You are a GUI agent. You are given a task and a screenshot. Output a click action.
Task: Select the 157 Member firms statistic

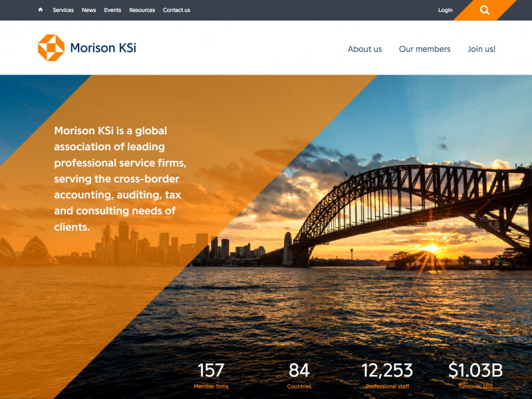click(211, 375)
